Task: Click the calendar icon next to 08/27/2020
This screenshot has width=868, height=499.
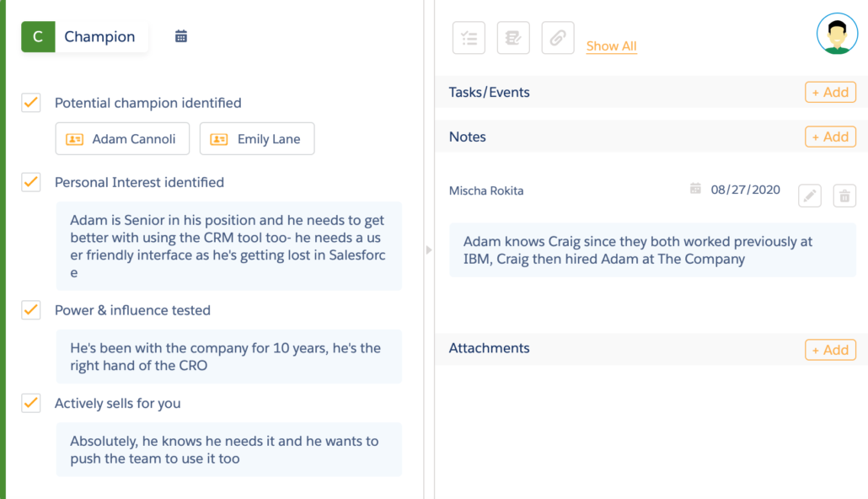Action: (695, 189)
